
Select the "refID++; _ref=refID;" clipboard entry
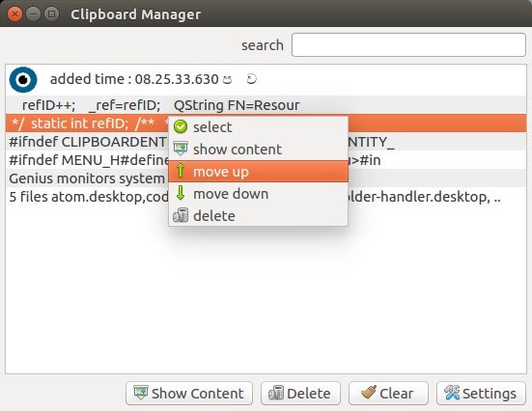point(266,105)
